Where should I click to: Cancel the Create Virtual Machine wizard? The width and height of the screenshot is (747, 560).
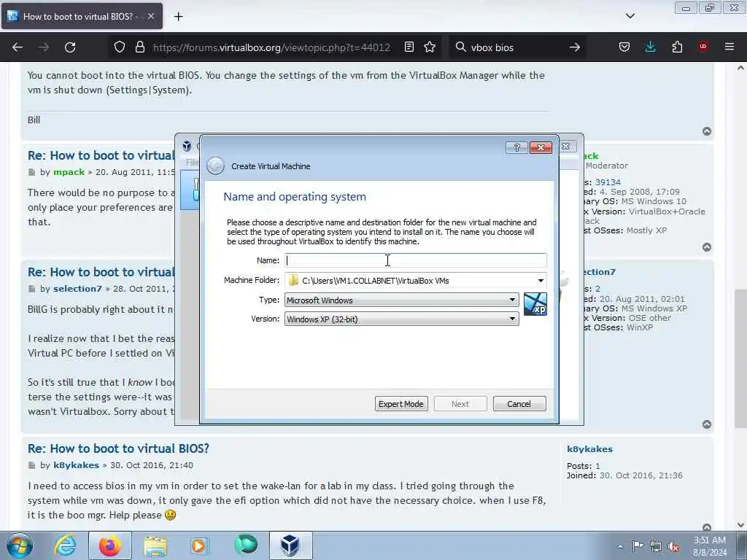[x=519, y=404]
